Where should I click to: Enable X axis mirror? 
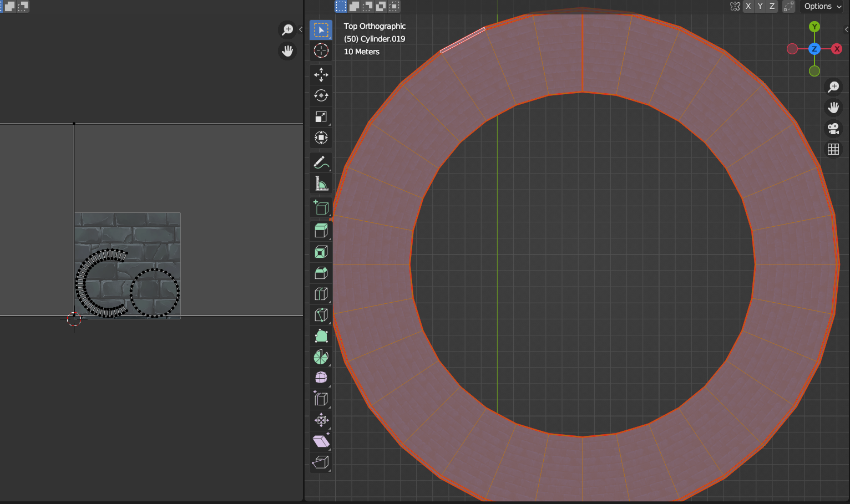pyautogui.click(x=748, y=6)
